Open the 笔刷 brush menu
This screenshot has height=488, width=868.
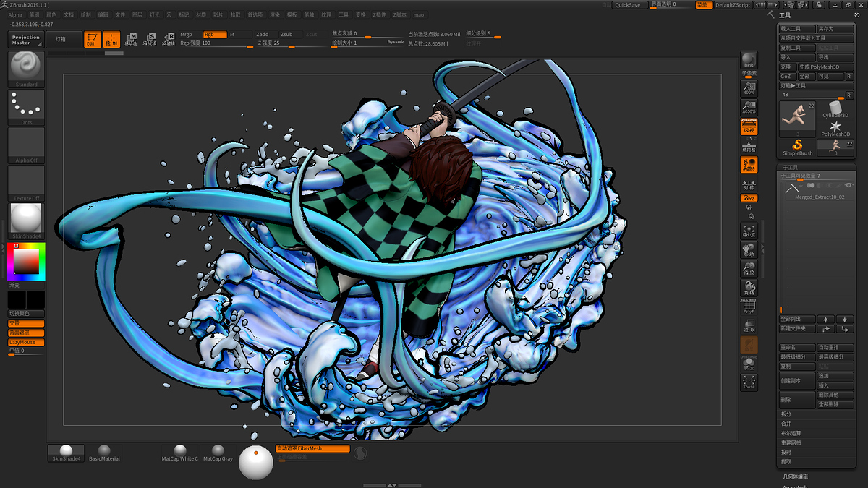click(x=34, y=14)
